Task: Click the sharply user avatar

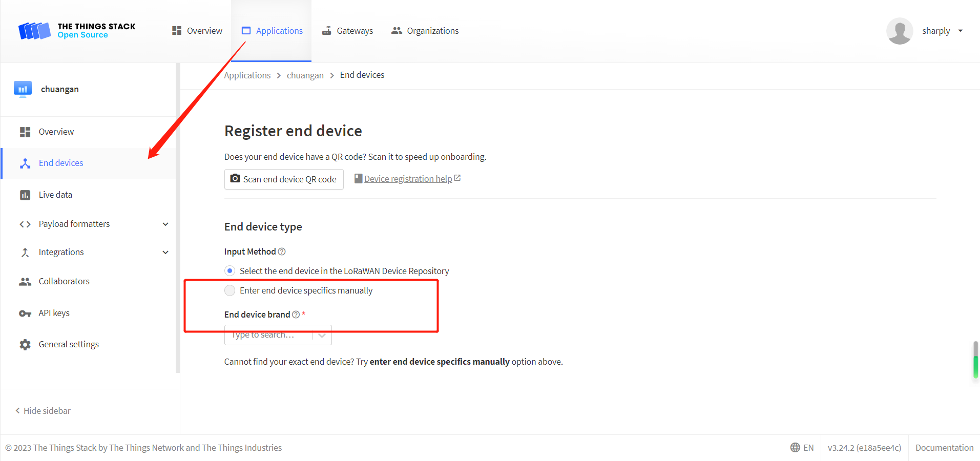Action: tap(900, 31)
